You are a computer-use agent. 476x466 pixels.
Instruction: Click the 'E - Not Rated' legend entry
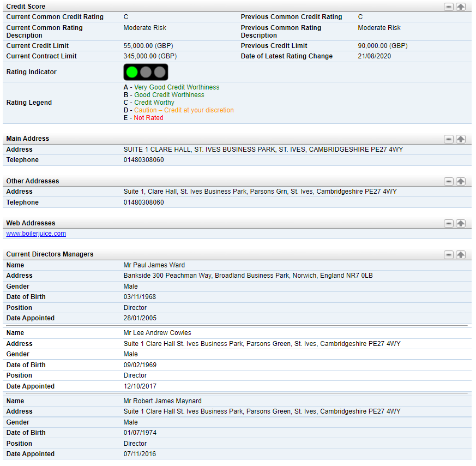click(143, 117)
